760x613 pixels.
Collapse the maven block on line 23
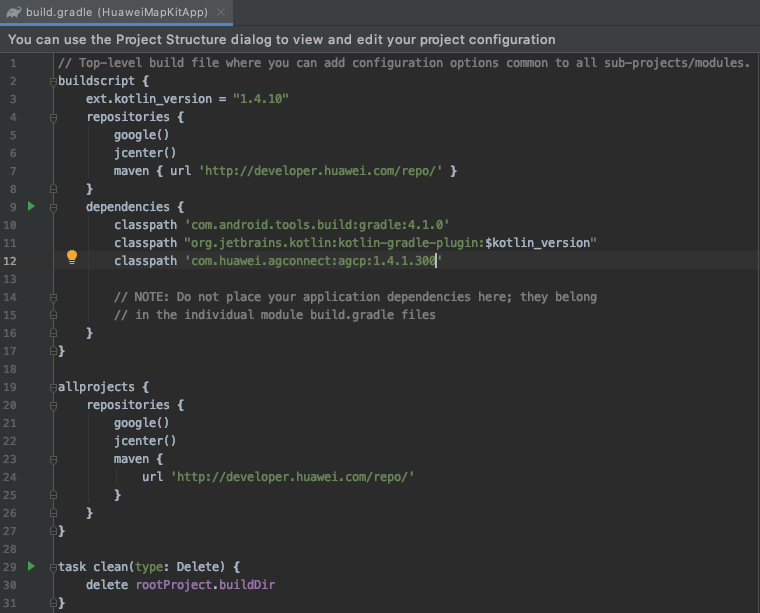click(53, 459)
